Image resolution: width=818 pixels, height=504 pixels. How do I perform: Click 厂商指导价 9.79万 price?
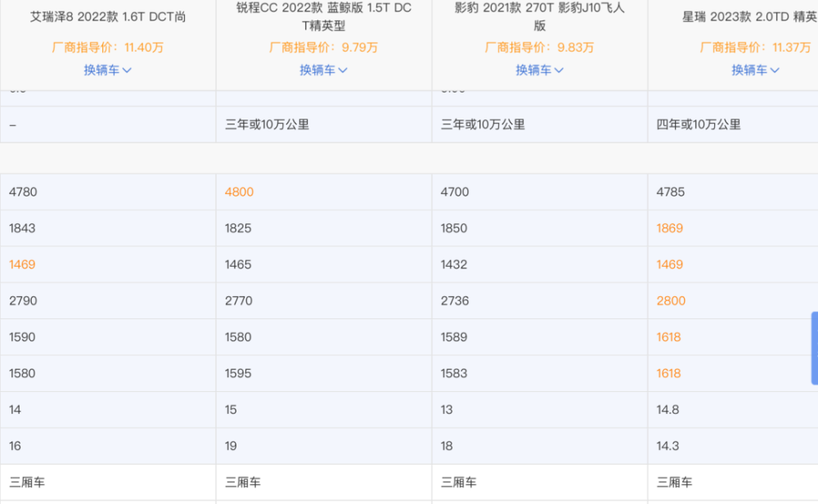click(x=323, y=47)
